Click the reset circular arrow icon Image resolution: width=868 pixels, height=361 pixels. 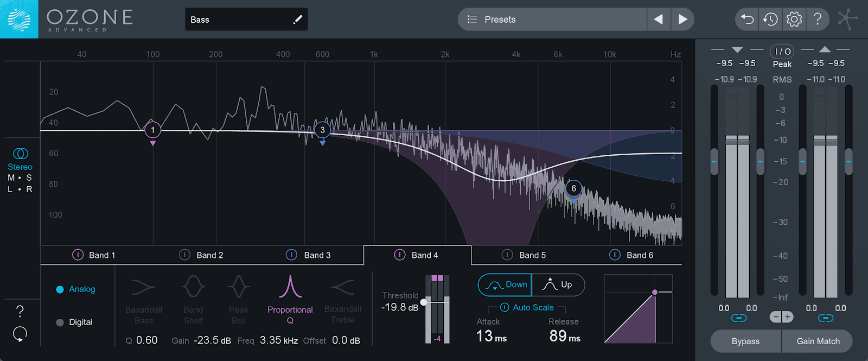pyautogui.click(x=20, y=334)
